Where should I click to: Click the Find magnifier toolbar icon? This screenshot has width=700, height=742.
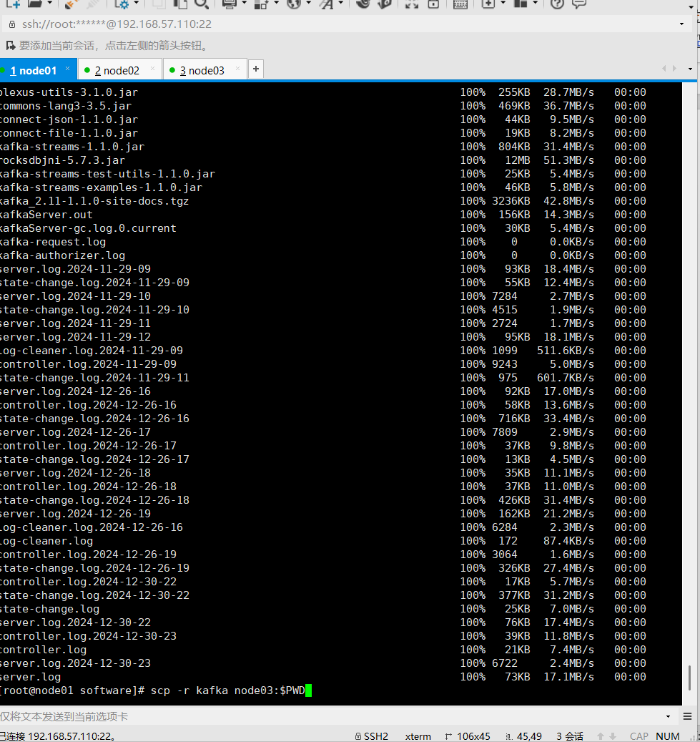202,4
